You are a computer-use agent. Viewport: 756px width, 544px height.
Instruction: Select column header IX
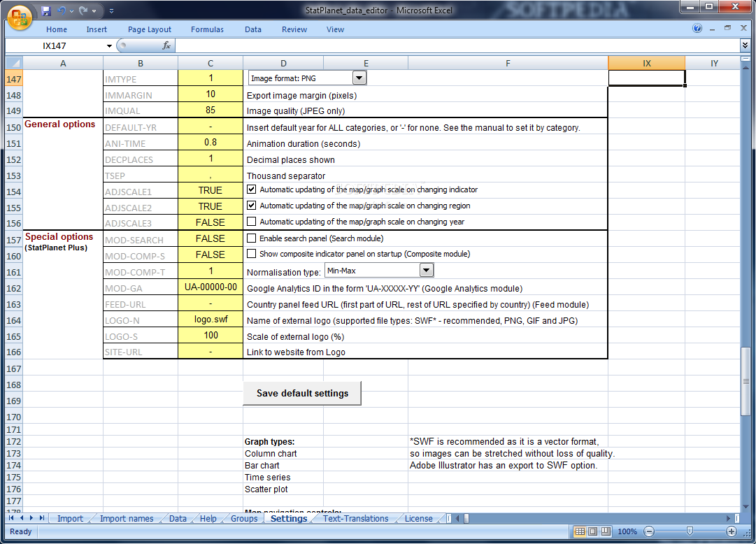tap(647, 63)
